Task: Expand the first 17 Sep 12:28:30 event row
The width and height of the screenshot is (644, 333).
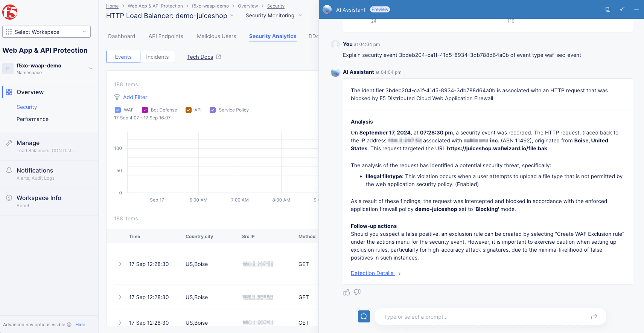Action: tap(120, 264)
